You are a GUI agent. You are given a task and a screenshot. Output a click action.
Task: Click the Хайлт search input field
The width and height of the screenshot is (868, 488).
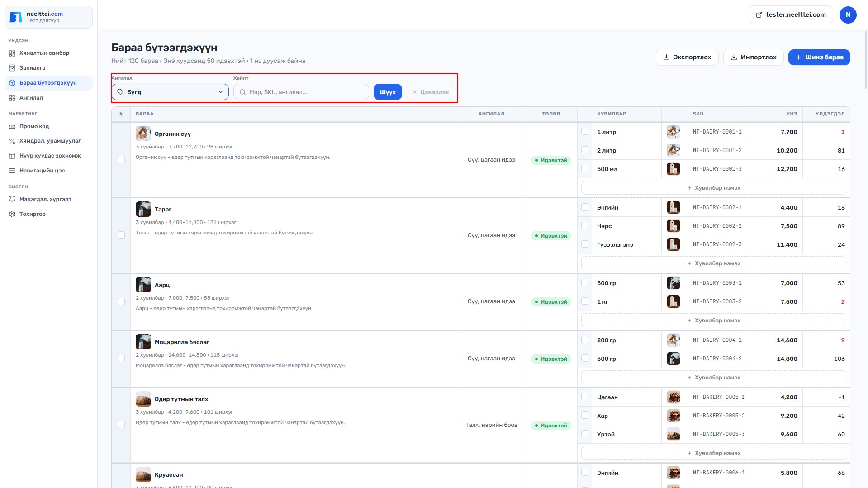(301, 92)
